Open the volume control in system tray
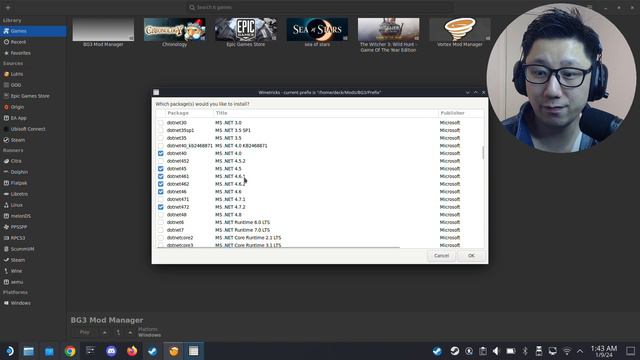Viewport: 640px width, 360px height. (x=496, y=351)
